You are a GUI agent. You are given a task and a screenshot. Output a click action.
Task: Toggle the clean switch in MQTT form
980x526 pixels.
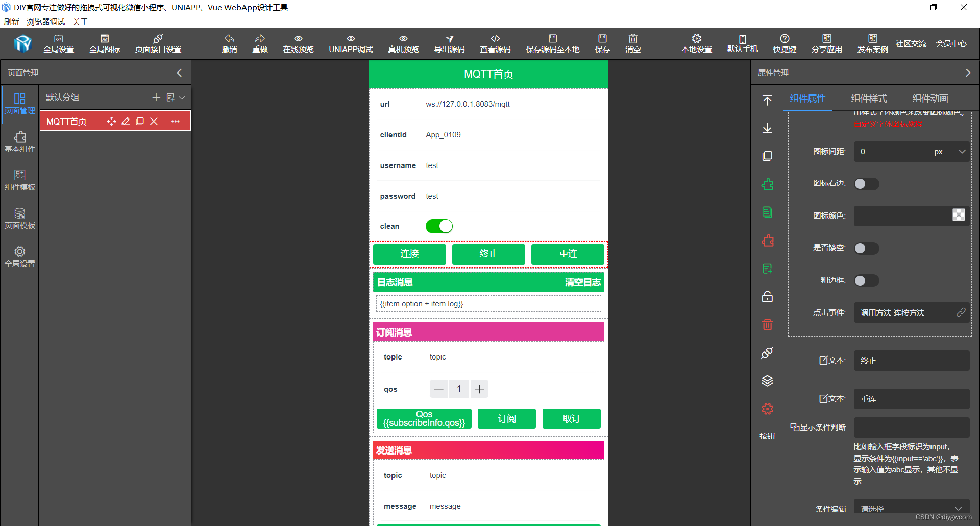tap(438, 226)
